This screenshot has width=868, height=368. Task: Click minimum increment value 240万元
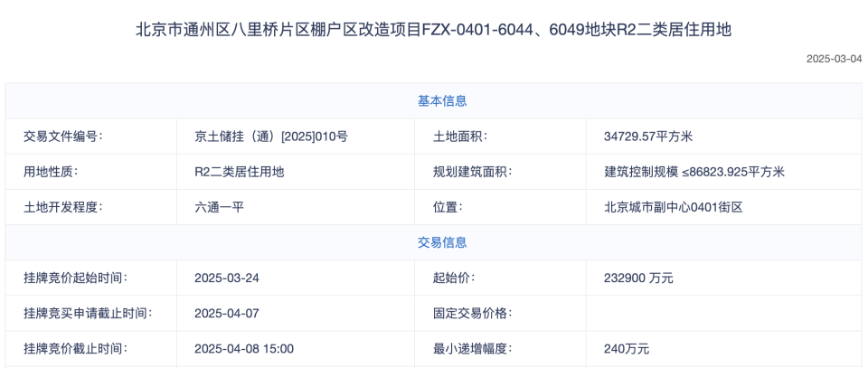pos(627,349)
